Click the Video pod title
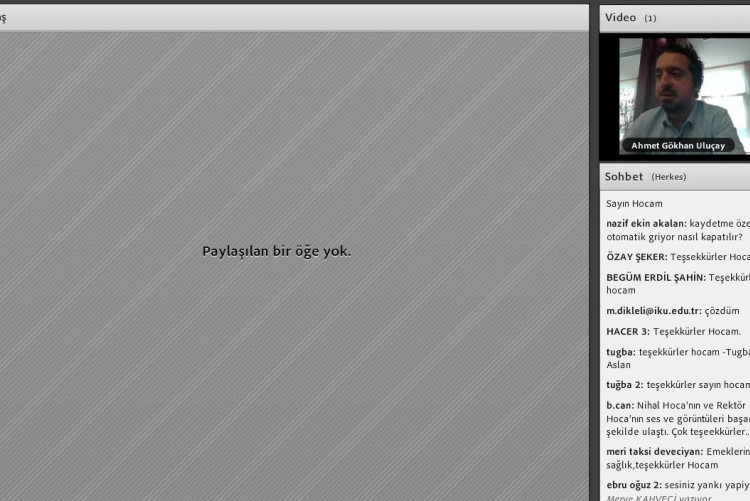The height and width of the screenshot is (501, 750). 620,17
